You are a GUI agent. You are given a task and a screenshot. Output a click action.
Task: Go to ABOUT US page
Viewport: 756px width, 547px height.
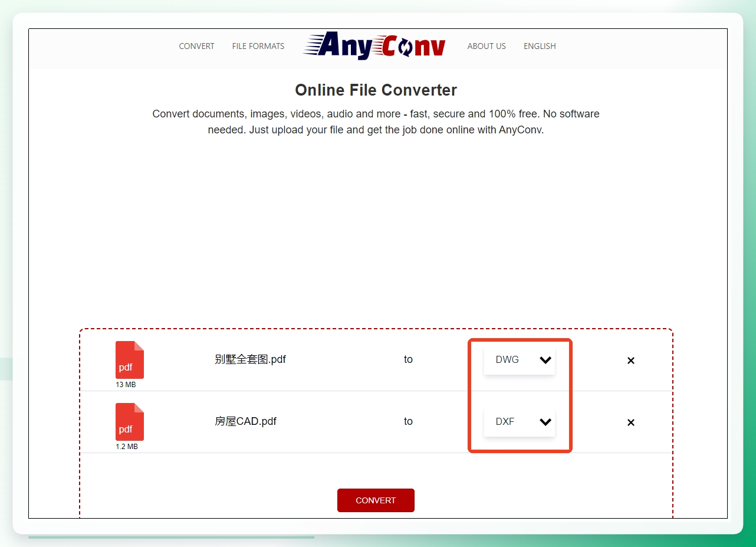click(487, 46)
